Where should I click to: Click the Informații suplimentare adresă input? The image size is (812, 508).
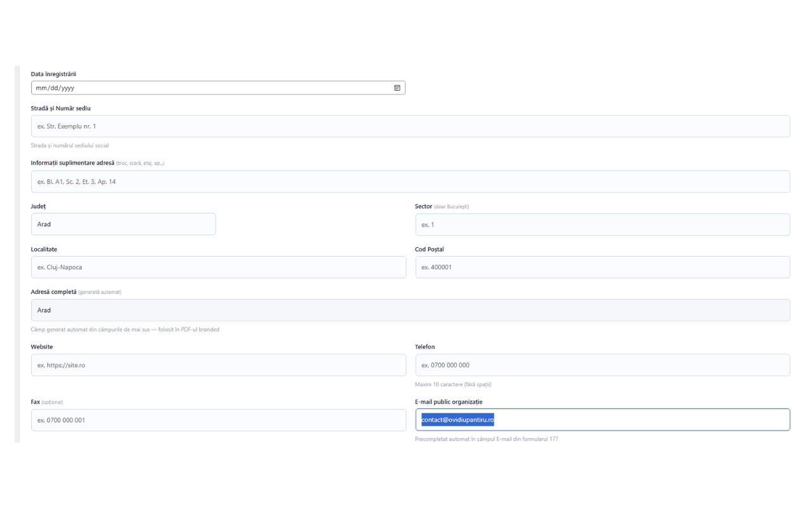[x=410, y=182]
